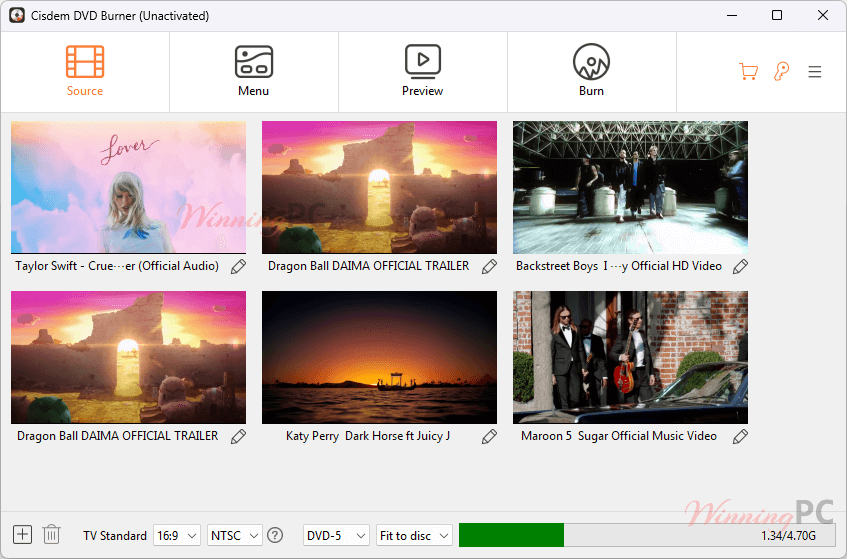The image size is (847, 559).
Task: Switch to the Source tab
Action: 85,71
